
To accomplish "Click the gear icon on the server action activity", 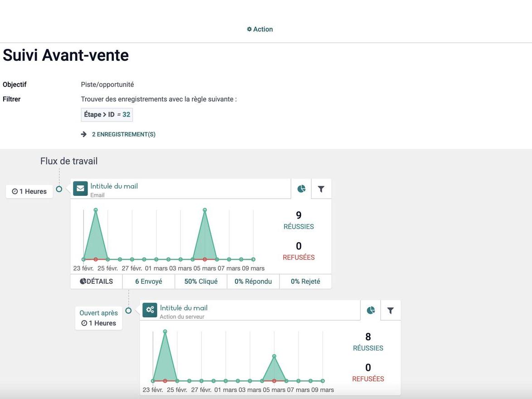I will [x=149, y=310].
